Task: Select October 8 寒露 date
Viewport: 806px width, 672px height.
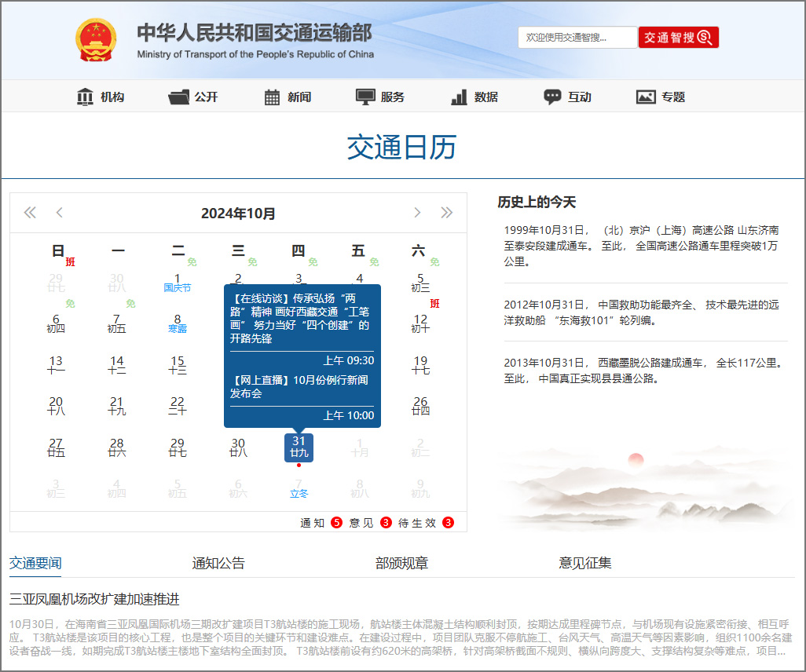Action: [x=178, y=324]
